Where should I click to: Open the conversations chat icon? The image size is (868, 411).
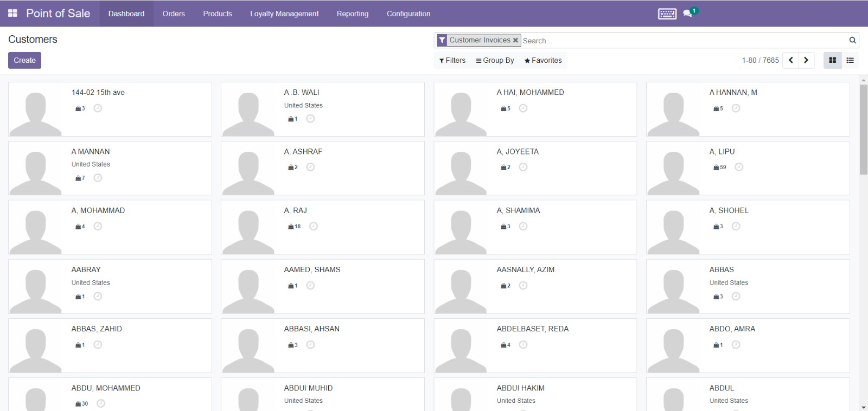click(x=688, y=14)
